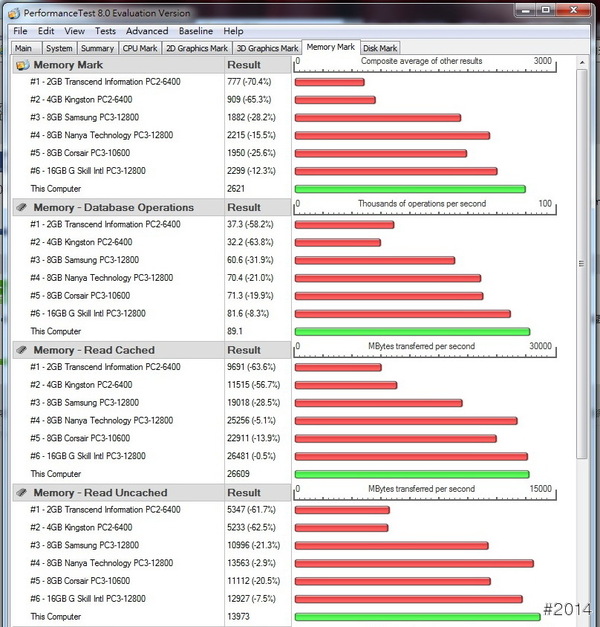Switch to the Disk Mark tab
Image resolution: width=600 pixels, height=627 pixels.
click(x=380, y=48)
